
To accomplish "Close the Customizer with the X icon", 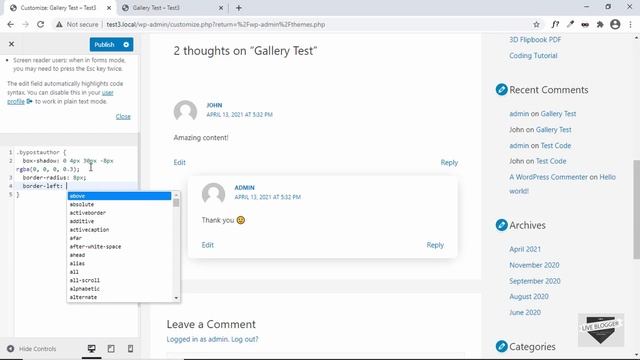I will [11, 44].
